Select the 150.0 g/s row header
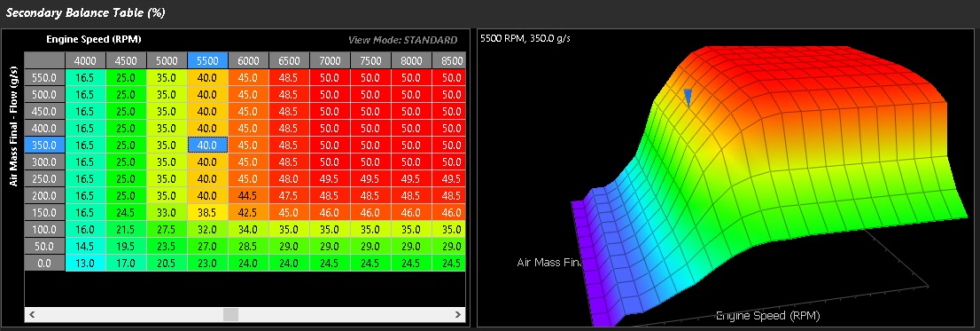980x331 pixels. click(44, 212)
